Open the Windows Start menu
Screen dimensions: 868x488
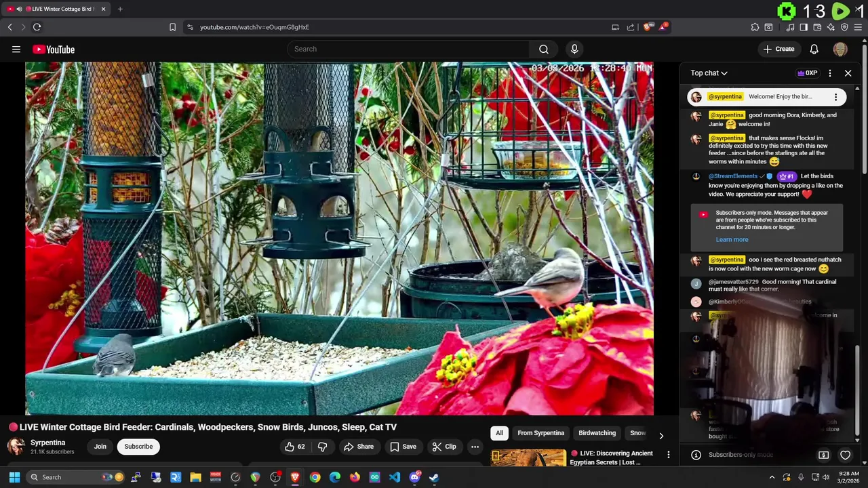pos(14,477)
